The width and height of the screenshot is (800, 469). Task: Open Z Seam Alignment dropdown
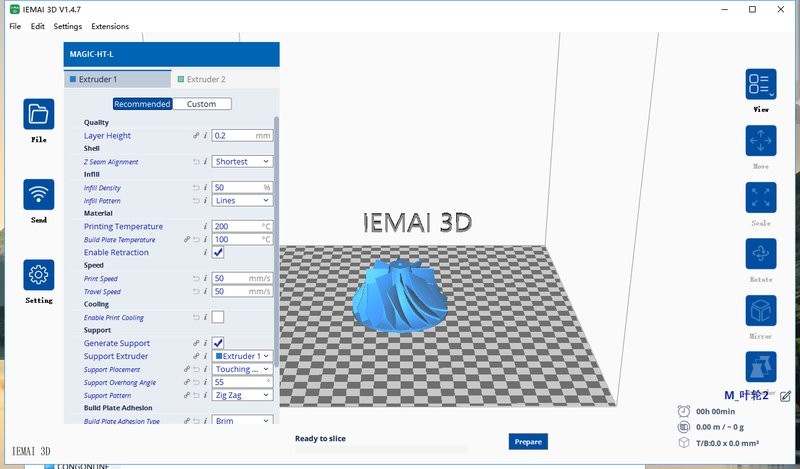point(242,161)
